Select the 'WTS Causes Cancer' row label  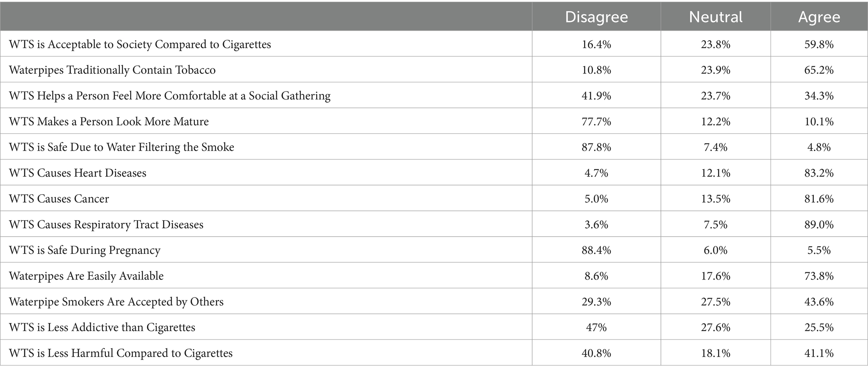59,198
